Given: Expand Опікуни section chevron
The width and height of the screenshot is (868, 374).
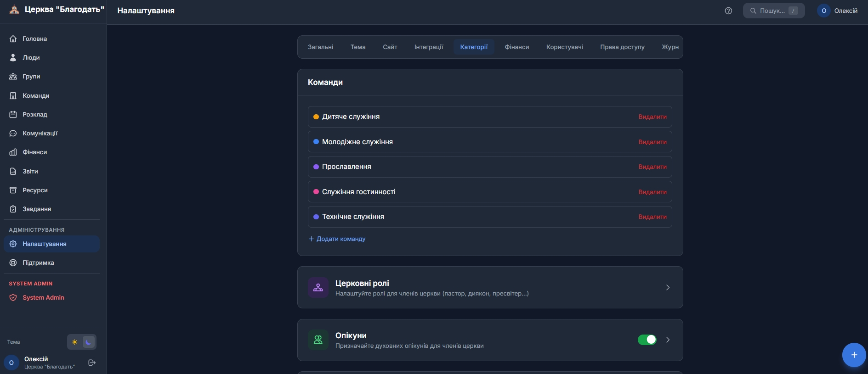Looking at the screenshot, I should click(x=668, y=340).
